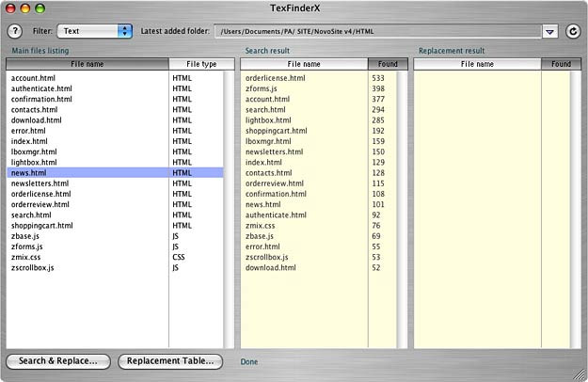Click lightbox.html in Search result list
Screen dimensions: 588x382
tap(268, 119)
